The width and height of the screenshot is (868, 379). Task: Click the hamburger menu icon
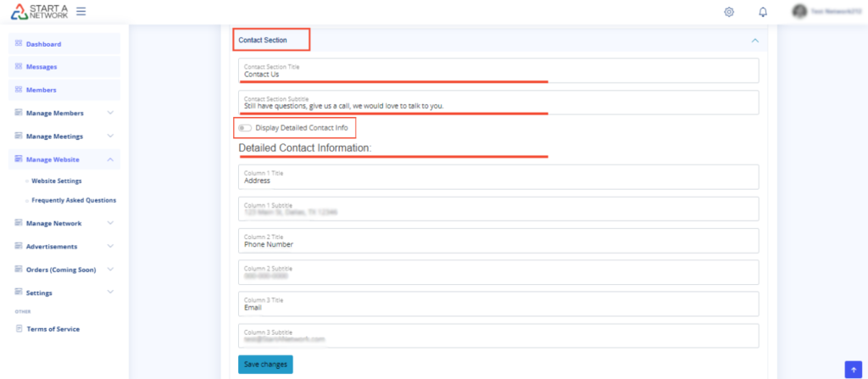click(x=81, y=11)
